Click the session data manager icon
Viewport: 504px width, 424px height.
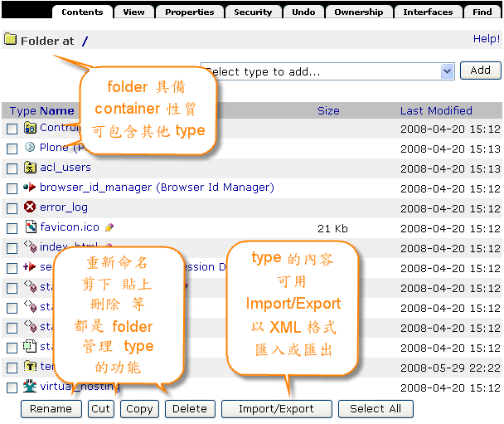29,266
